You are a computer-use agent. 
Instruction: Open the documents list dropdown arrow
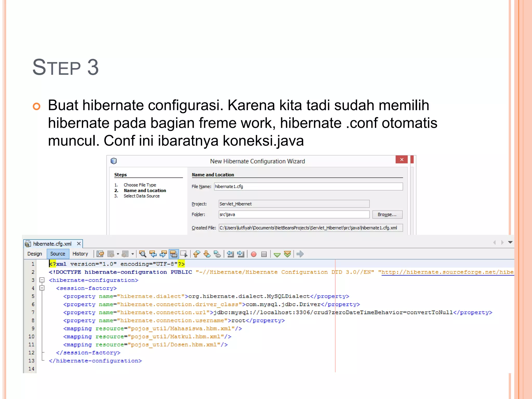point(510,242)
